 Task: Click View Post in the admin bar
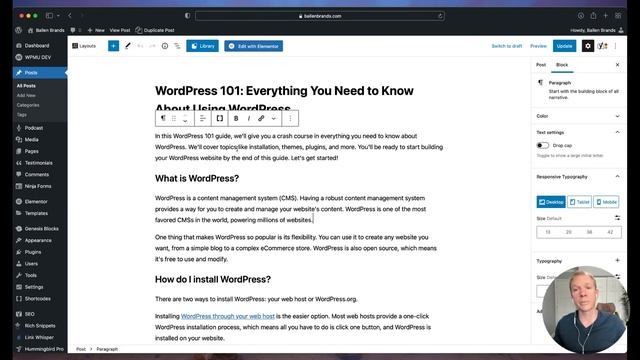point(120,30)
